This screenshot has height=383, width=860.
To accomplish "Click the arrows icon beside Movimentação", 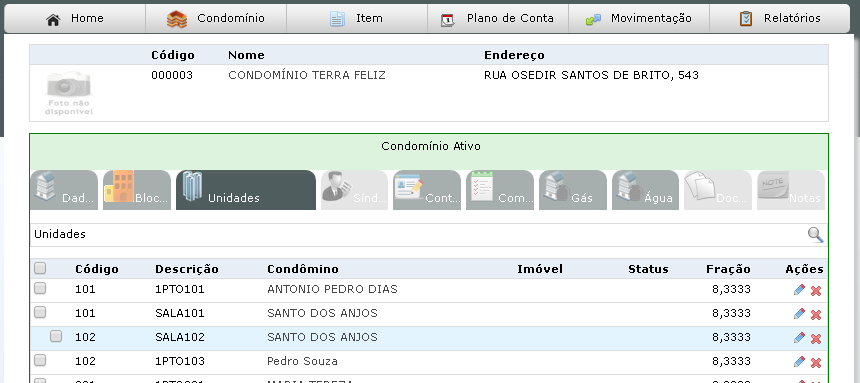I will click(x=593, y=20).
